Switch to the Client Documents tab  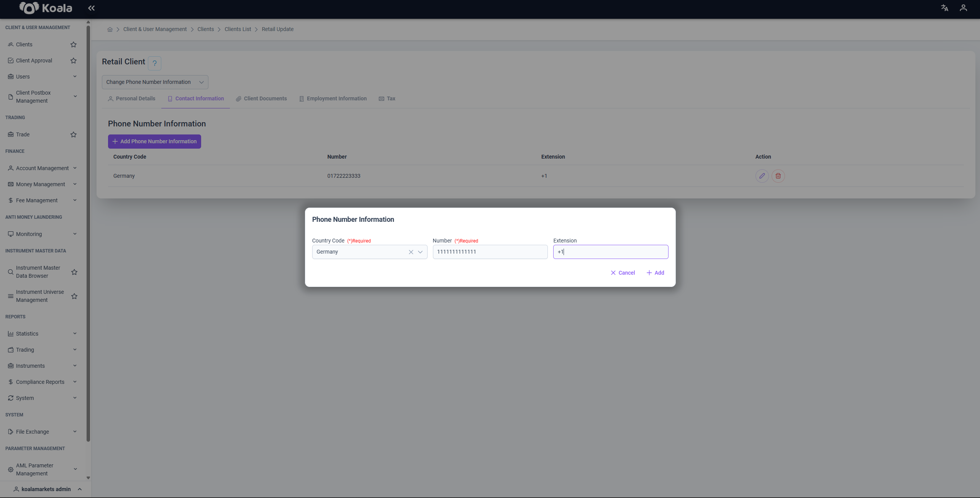[261, 98]
